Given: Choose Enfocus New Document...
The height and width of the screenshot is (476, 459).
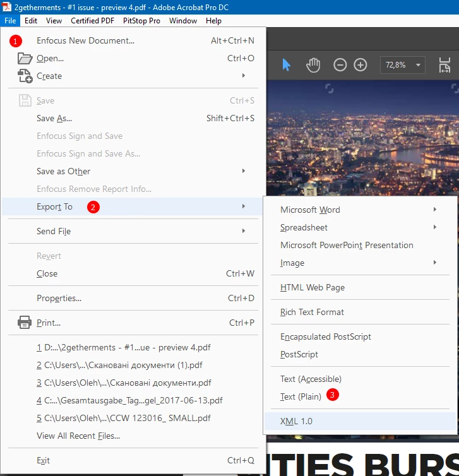Looking at the screenshot, I should [133, 40].
